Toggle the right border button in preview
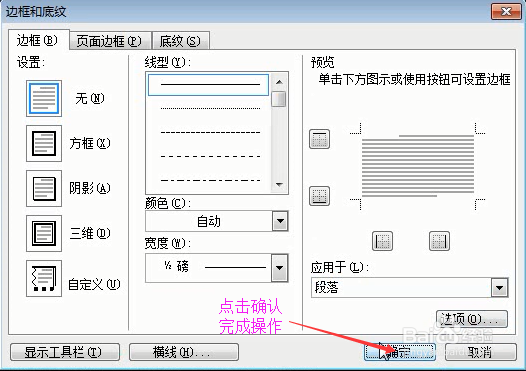The image size is (526, 371). [x=439, y=241]
